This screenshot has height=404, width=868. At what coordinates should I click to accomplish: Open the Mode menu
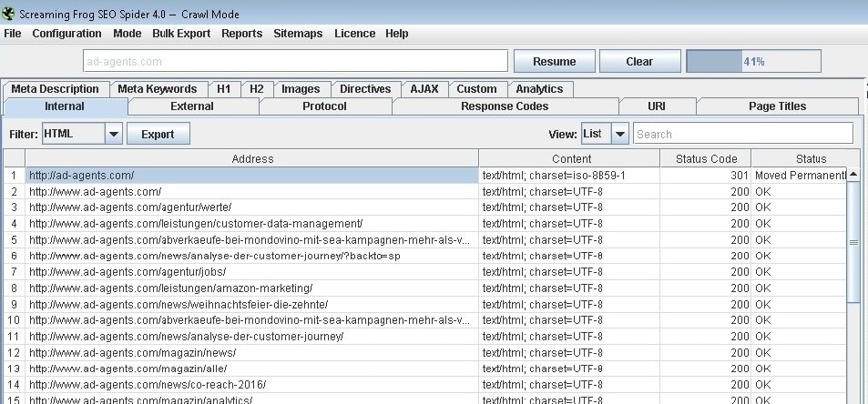(x=128, y=34)
